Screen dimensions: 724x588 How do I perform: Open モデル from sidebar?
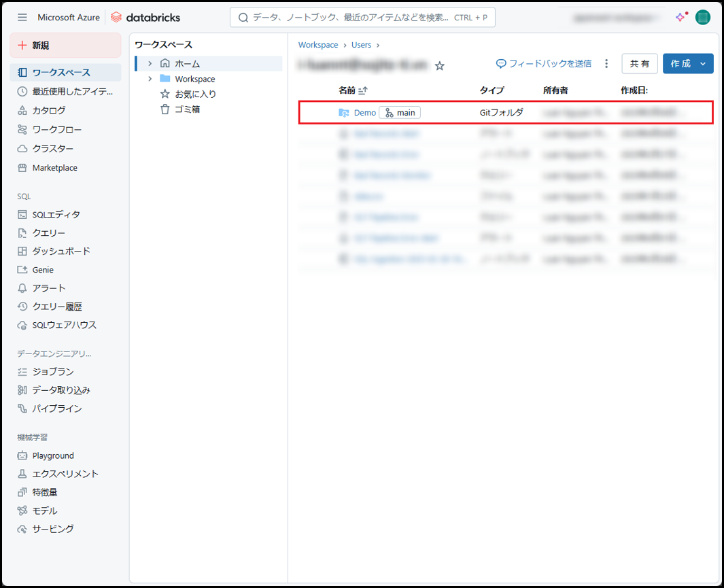tap(65, 511)
